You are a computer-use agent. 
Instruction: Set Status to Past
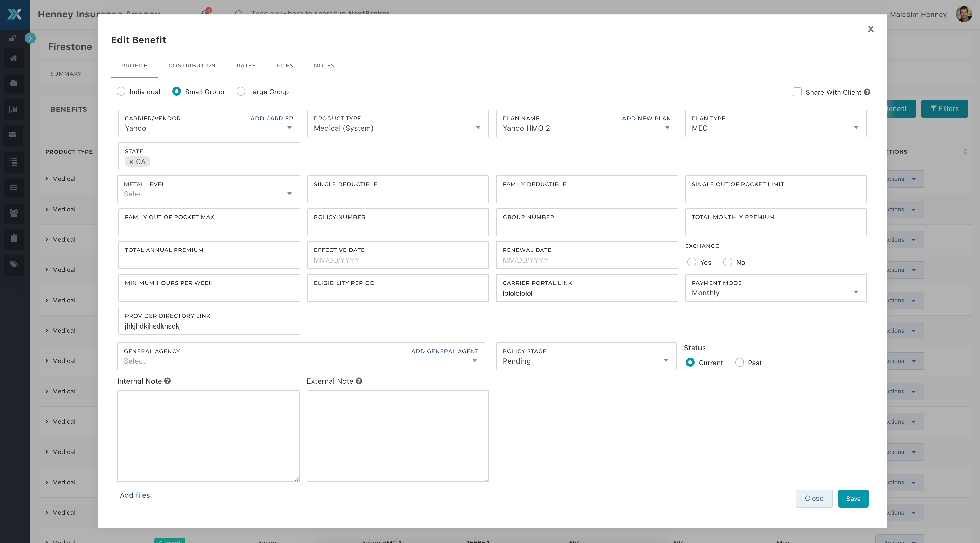click(740, 362)
